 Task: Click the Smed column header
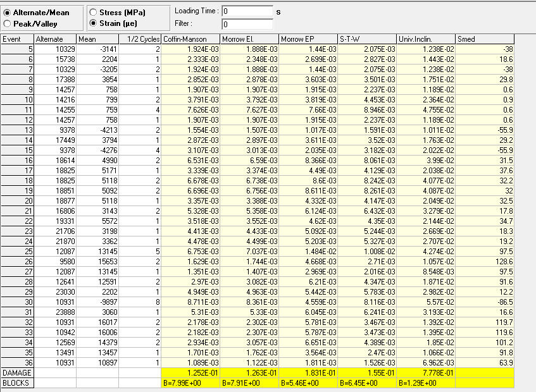(484, 39)
